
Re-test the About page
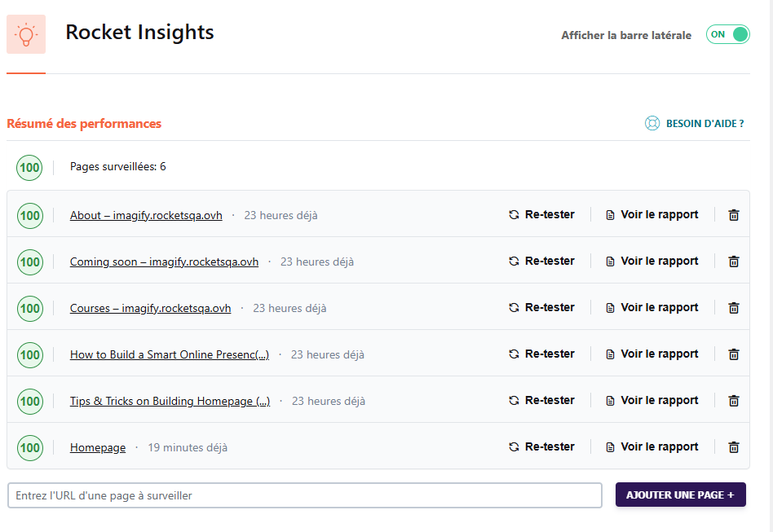click(x=541, y=215)
